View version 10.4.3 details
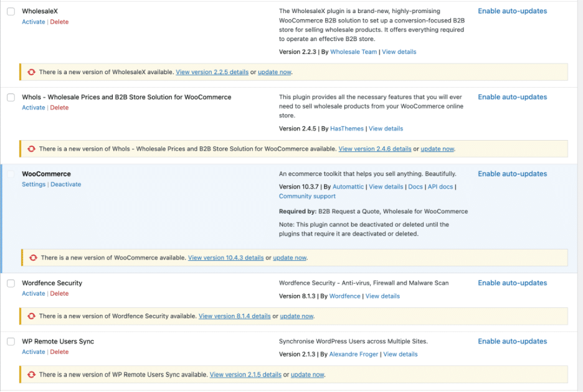The width and height of the screenshot is (583, 392). 225,258
